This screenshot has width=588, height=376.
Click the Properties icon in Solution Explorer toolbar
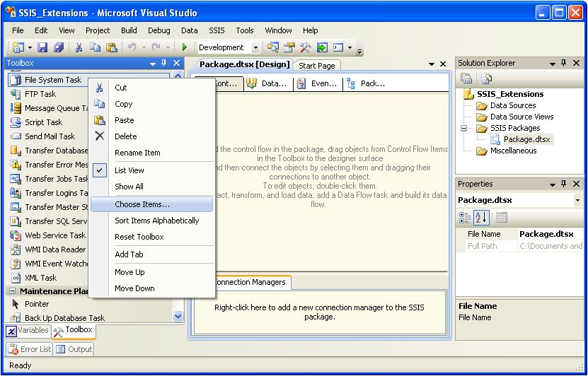click(x=466, y=78)
